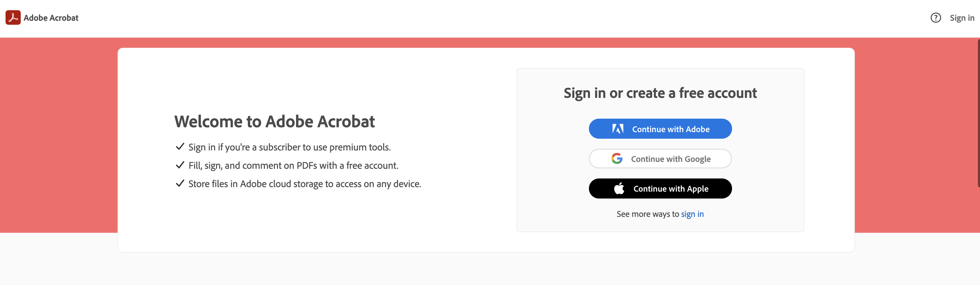Image resolution: width=980 pixels, height=285 pixels.
Task: Follow the blue "sign in" link for more ways
Action: [692, 214]
